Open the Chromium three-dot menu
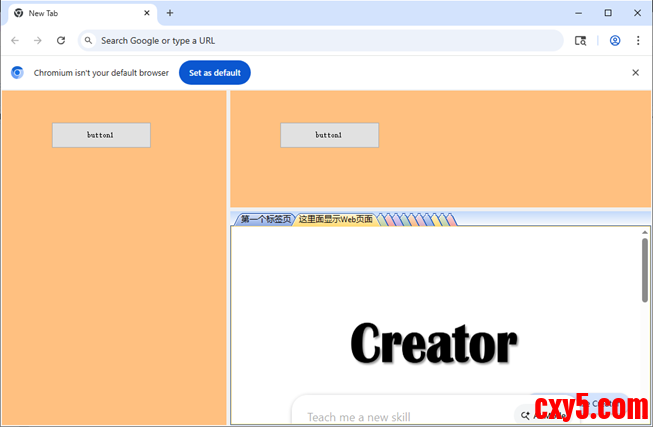The height and width of the screenshot is (427, 653). (x=638, y=40)
